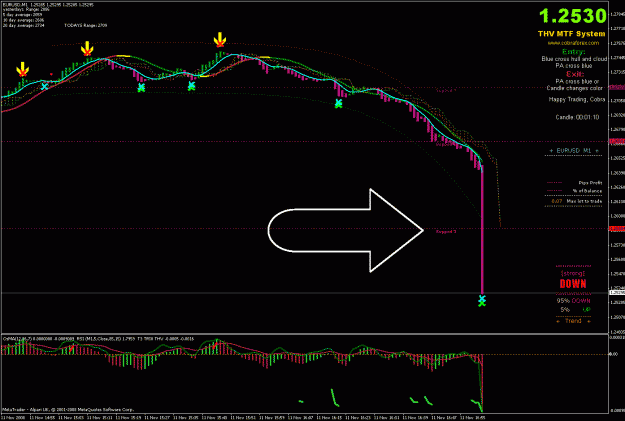The image size is (625, 421).
Task: Click the MetaTrader Alpari UK copyright text
Action: click(69, 409)
